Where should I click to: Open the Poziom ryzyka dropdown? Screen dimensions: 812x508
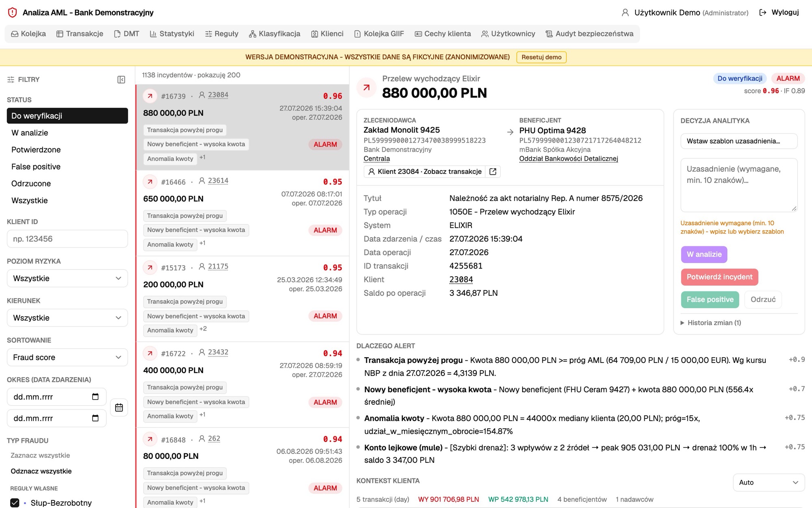click(67, 278)
